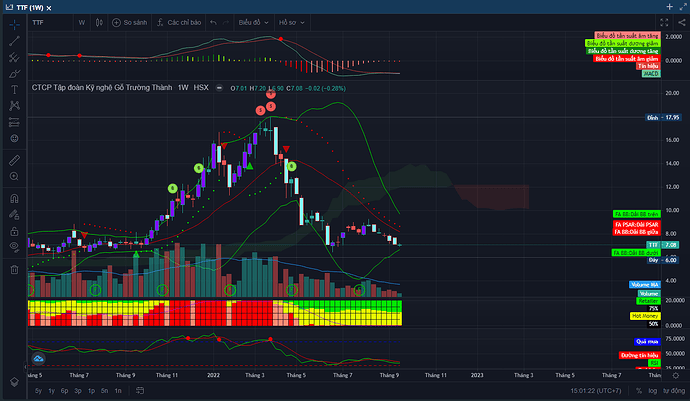Open the candlestick chart style selector

tap(99, 22)
